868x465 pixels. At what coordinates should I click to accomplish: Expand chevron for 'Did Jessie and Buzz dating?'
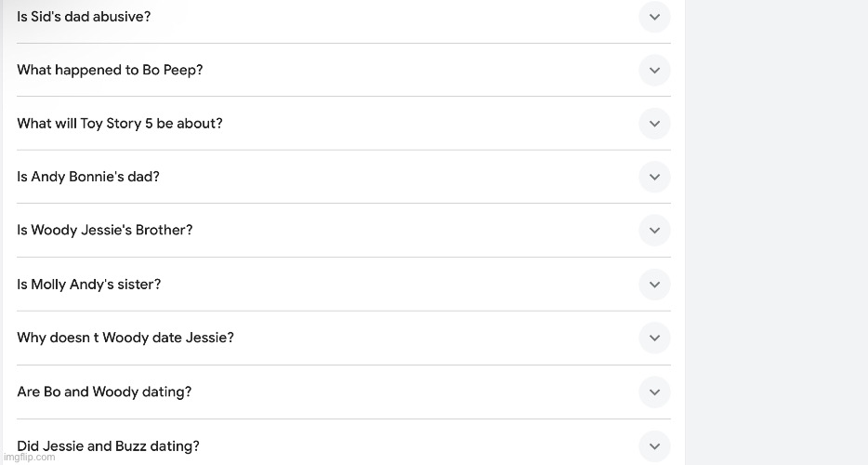(x=654, y=445)
